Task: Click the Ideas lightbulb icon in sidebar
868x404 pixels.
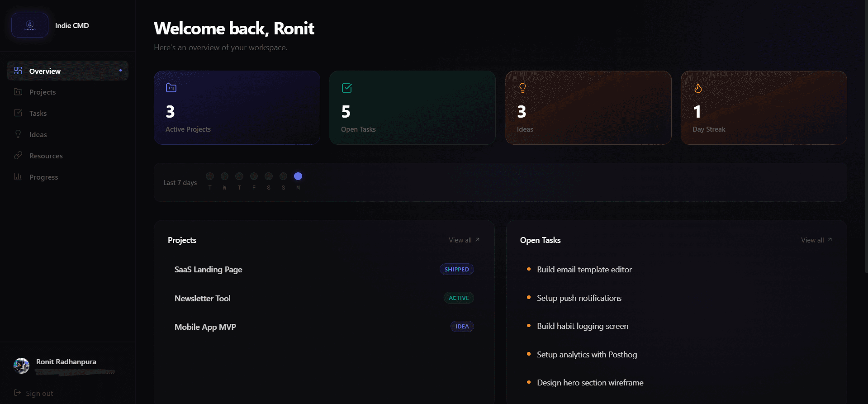Action: pyautogui.click(x=18, y=134)
